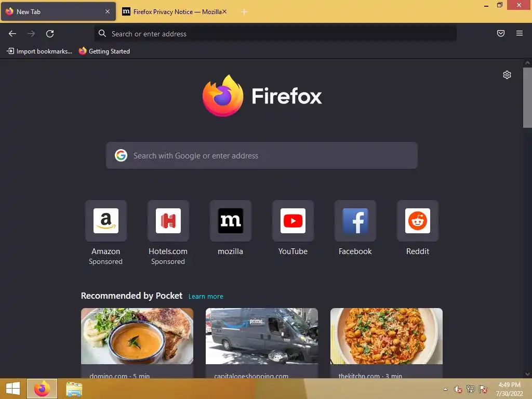
Task: Show hidden tray icons
Action: [x=445, y=389]
